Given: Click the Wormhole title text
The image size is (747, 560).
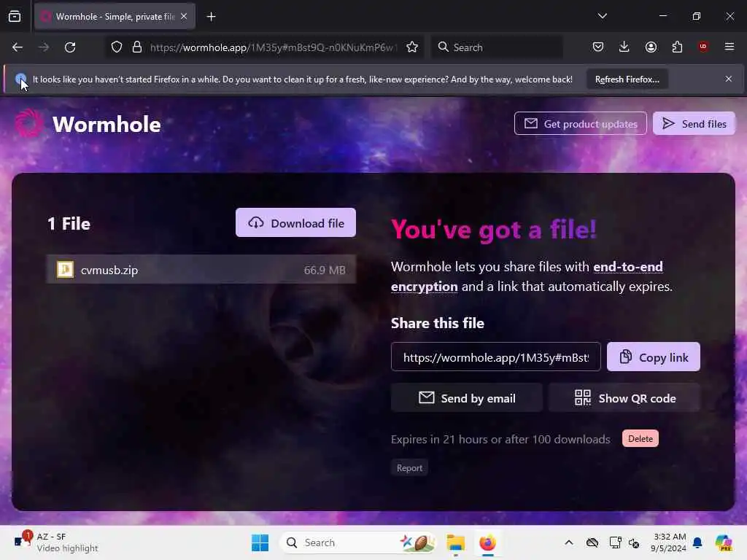Looking at the screenshot, I should coord(107,124).
